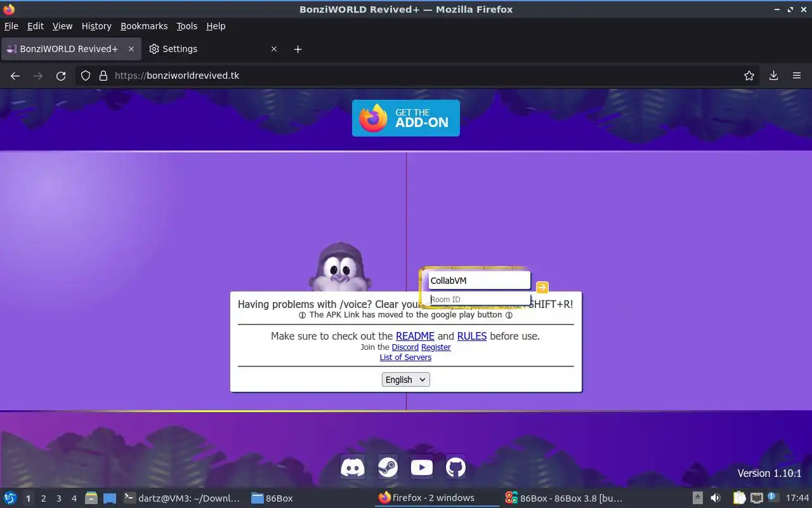Close the BonziWORLD Revived+ tab
The width and height of the screenshot is (812, 508).
pyautogui.click(x=131, y=49)
